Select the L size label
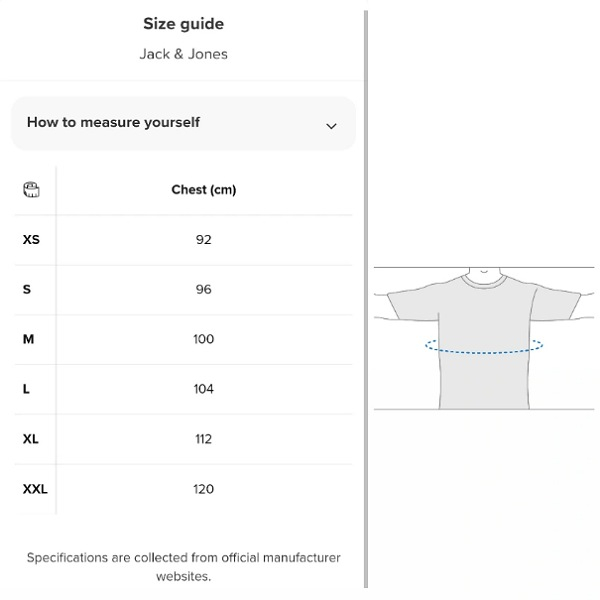The width and height of the screenshot is (600, 600). point(26,389)
